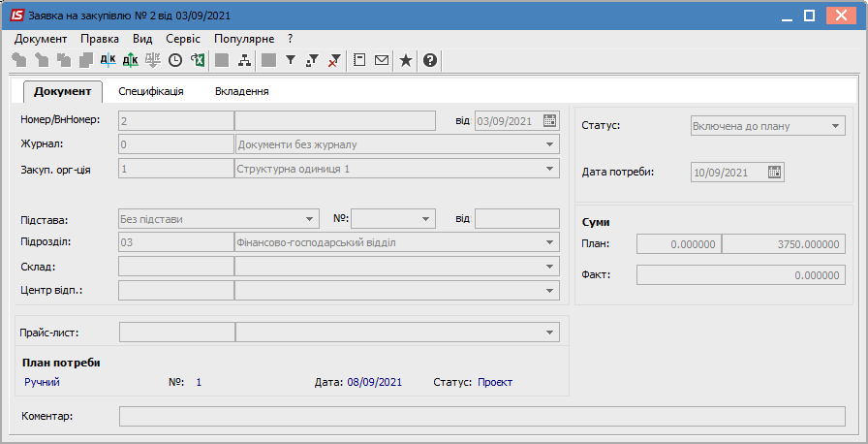Open the notes notebook icon
868x444 pixels.
pos(359,60)
